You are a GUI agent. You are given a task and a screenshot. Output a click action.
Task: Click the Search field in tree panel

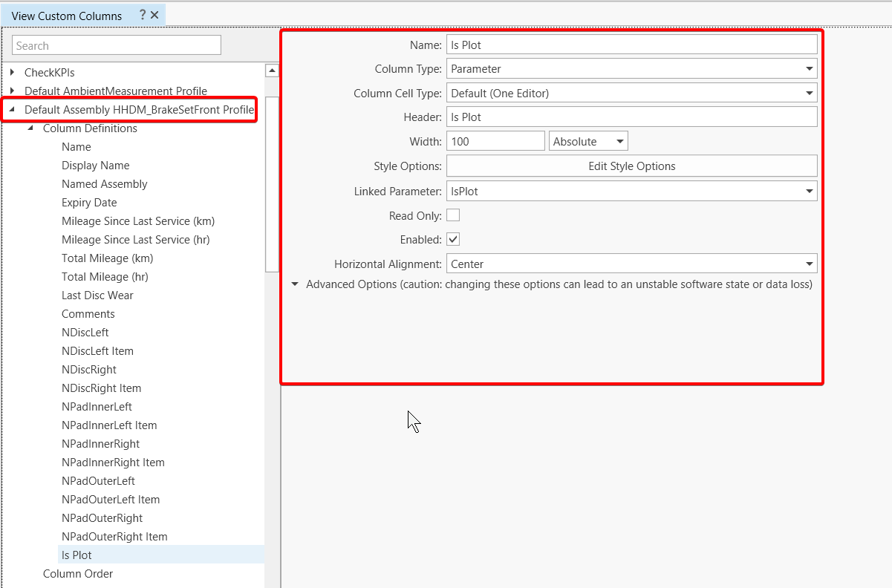(x=117, y=45)
